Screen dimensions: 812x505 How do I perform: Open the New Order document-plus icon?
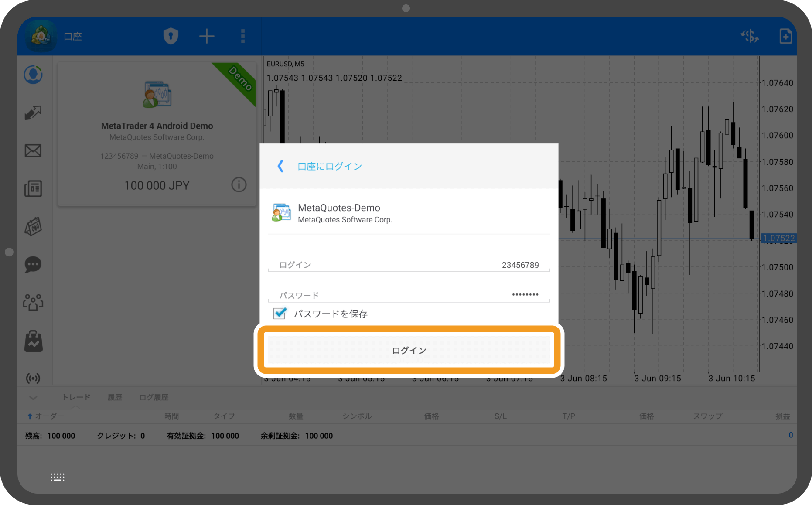pyautogui.click(x=785, y=36)
